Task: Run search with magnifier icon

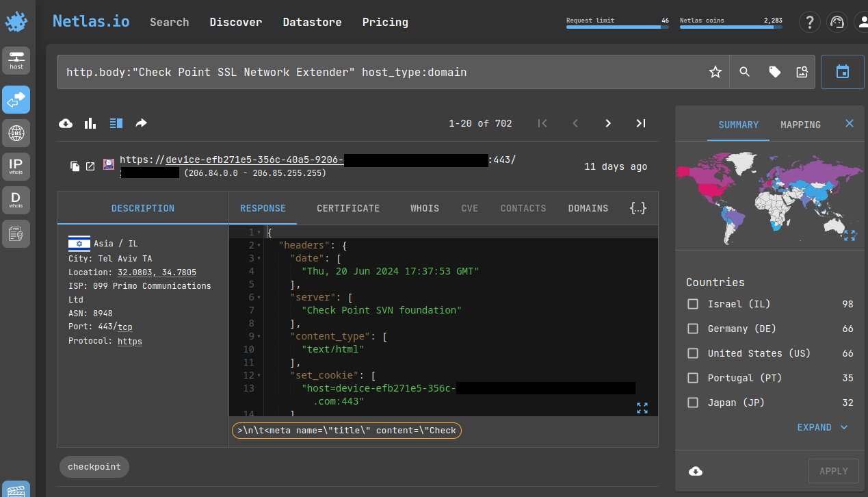Action: pos(745,72)
